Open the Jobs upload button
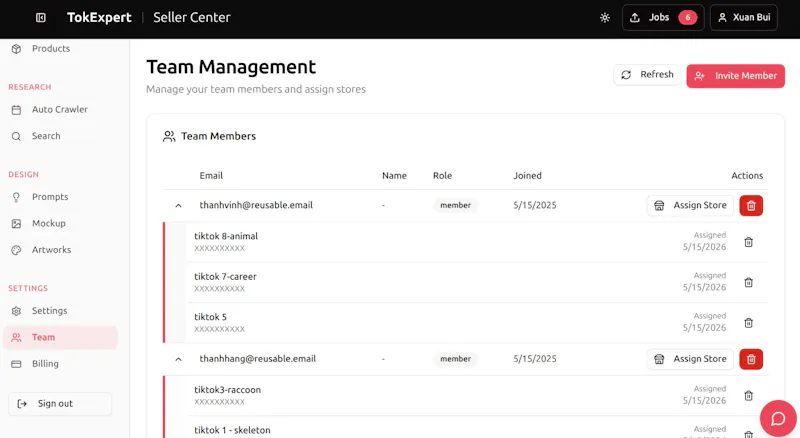 tap(663, 18)
